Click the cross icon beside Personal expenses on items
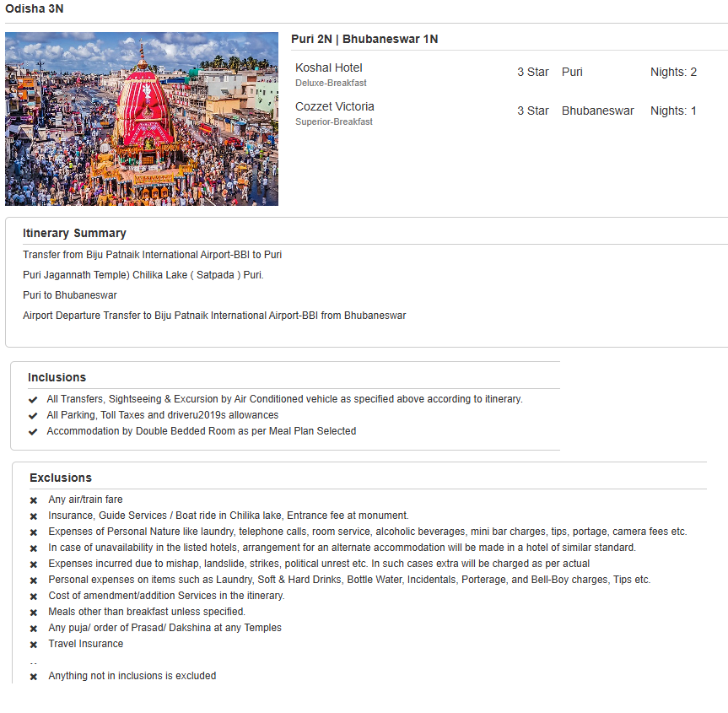Viewport: 728px width, 713px height. pos(34,581)
